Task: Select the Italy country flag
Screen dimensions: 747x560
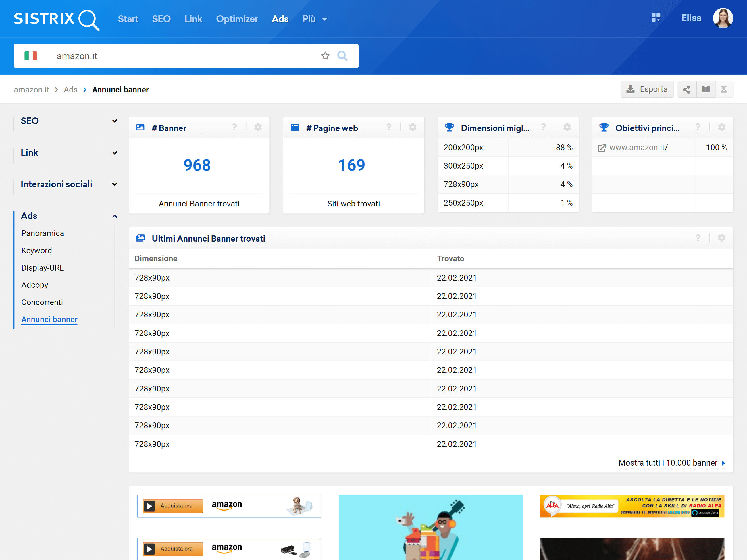Action: coord(31,56)
